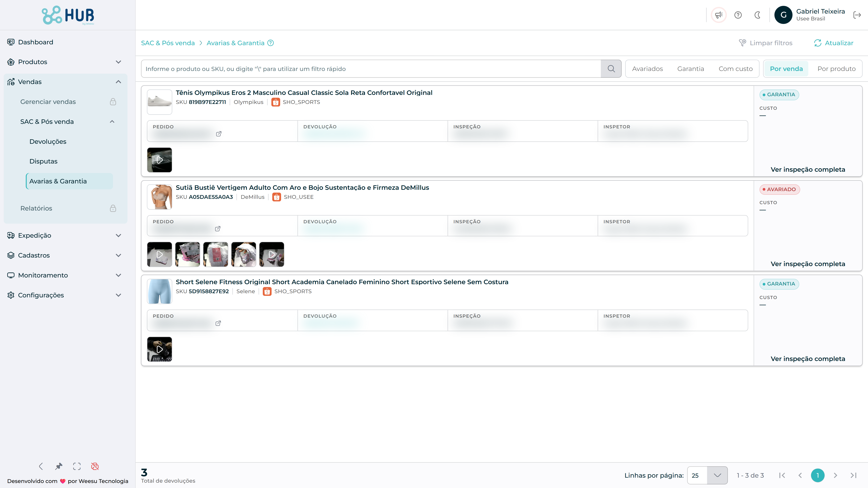This screenshot has width=868, height=488.
Task: Go to last page pagination icon
Action: [853, 475]
